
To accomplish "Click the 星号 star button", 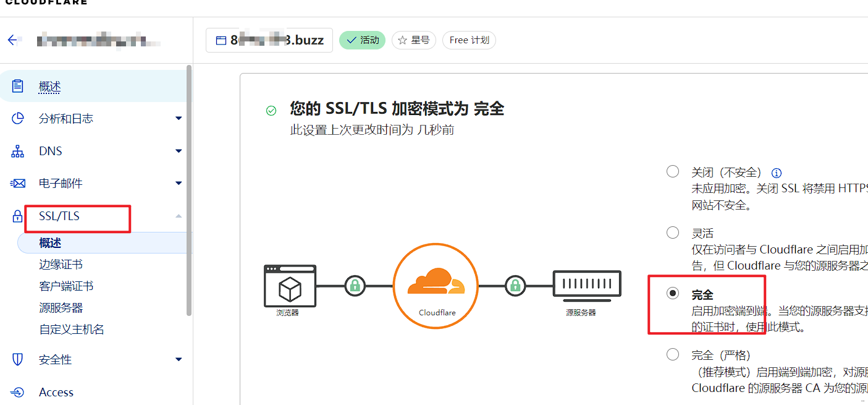I will [x=413, y=40].
